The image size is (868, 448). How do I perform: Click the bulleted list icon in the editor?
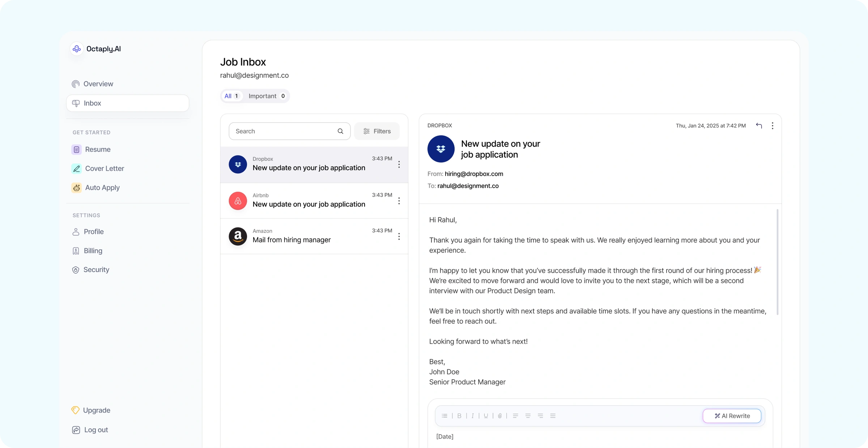point(444,416)
